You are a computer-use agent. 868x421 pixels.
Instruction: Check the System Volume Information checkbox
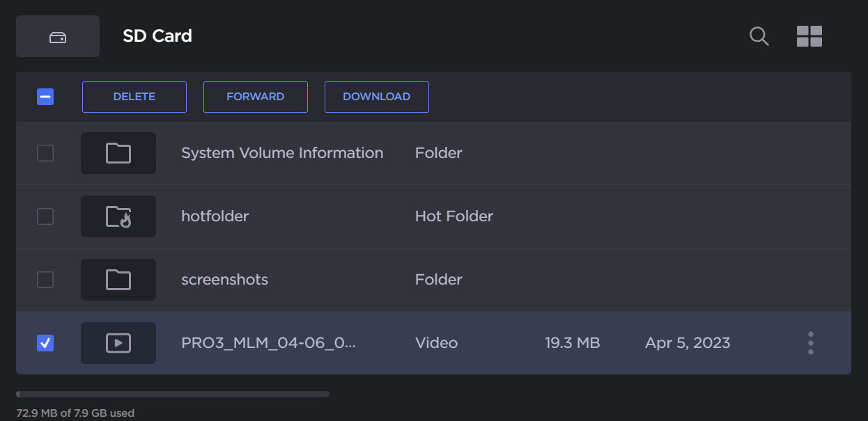(45, 153)
